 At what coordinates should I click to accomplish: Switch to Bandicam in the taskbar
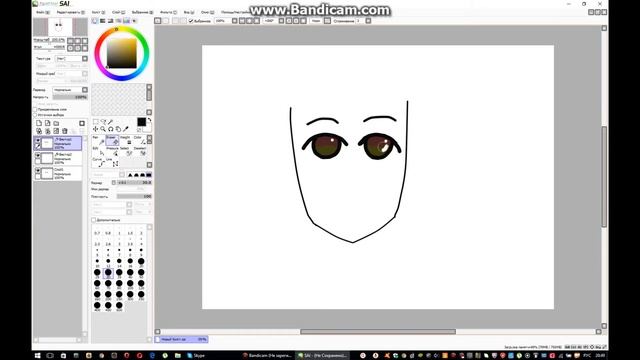(x=268, y=356)
